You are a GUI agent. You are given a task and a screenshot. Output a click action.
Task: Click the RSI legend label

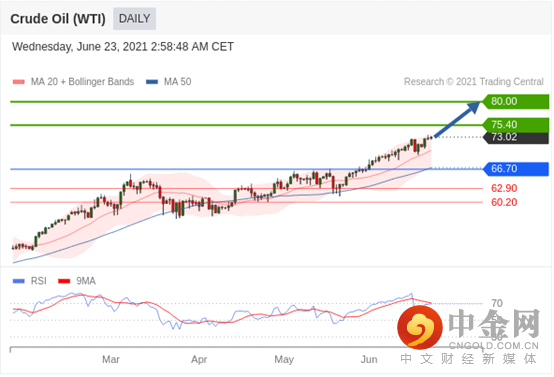click(39, 281)
